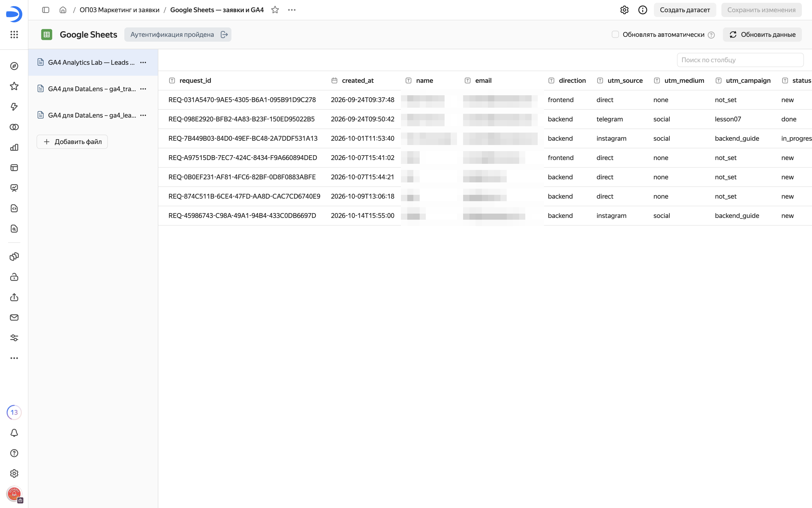Image resolution: width=812 pixels, height=508 pixels.
Task: Open the dashboards layout icon
Action: click(x=14, y=168)
